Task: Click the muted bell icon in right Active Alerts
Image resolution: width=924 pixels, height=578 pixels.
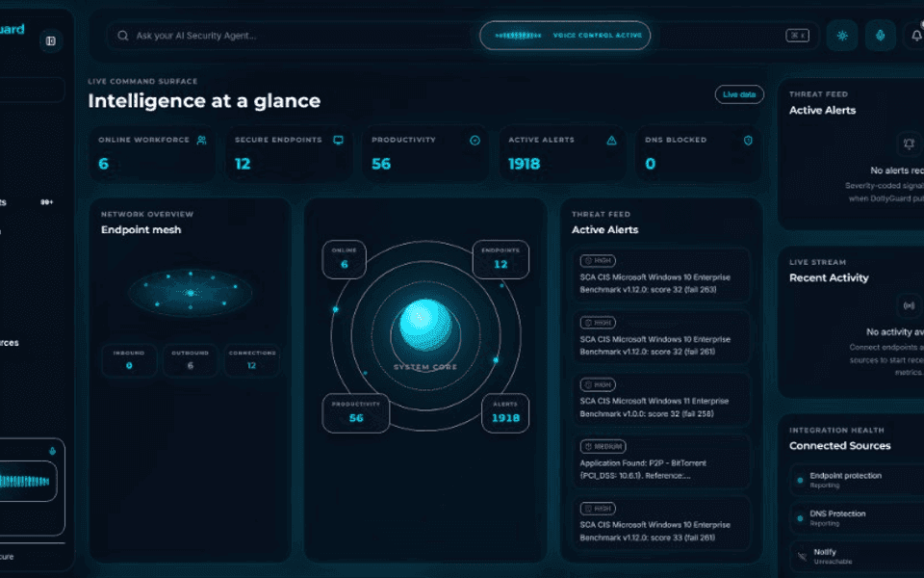Action: [x=910, y=144]
